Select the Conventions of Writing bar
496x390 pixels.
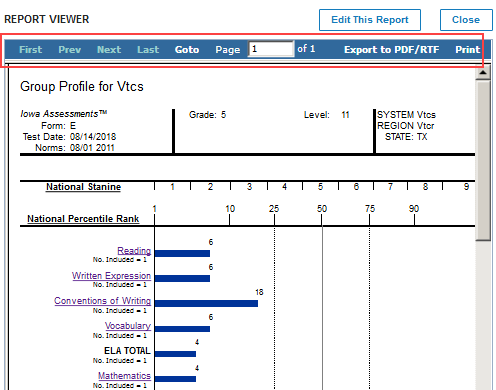point(206,303)
